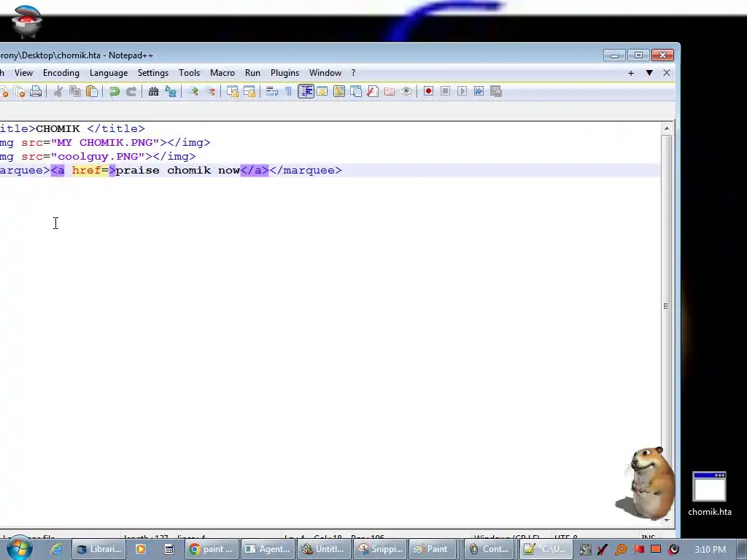Click the Stop Recording square icon
The image size is (747, 560).
446,91
